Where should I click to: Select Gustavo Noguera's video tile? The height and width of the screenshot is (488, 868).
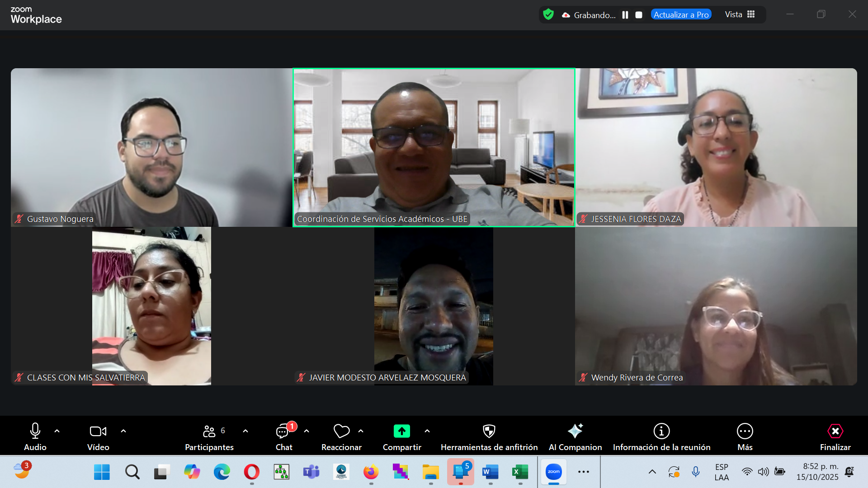point(151,147)
